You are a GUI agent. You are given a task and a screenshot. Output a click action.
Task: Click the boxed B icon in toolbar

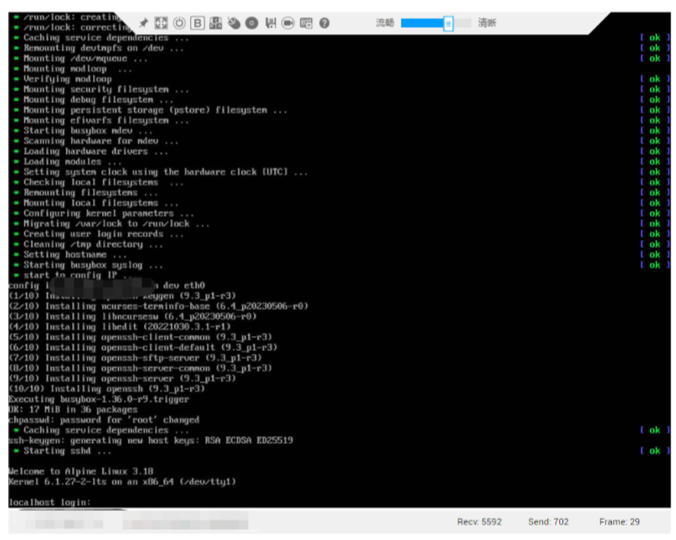click(x=197, y=22)
